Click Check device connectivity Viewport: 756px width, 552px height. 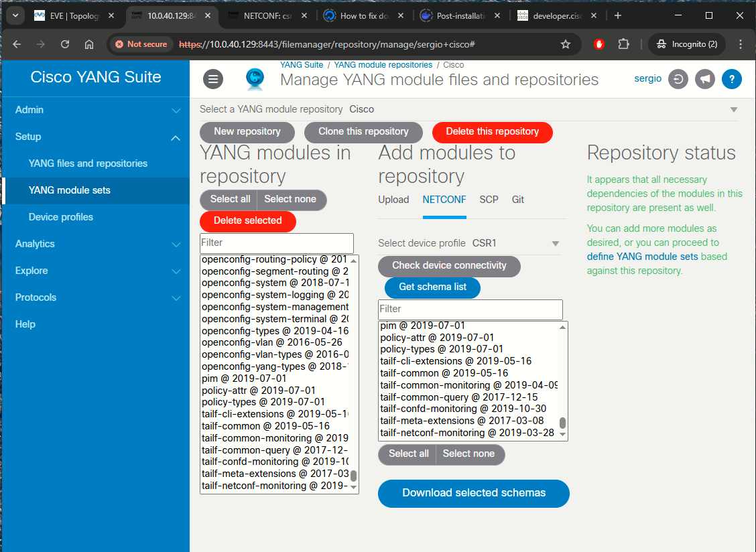point(449,266)
